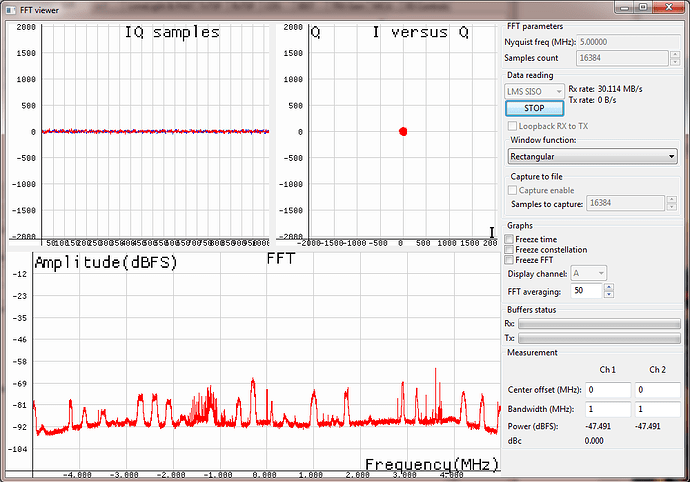Tick the Capture enable checkbox
Screen dimensions: 690x482
pyautogui.click(x=514, y=189)
